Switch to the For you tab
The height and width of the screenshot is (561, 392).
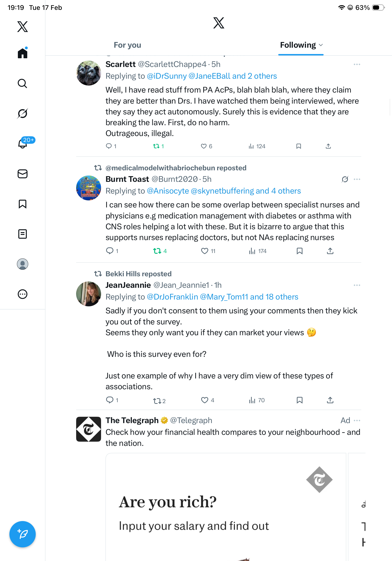pyautogui.click(x=127, y=45)
